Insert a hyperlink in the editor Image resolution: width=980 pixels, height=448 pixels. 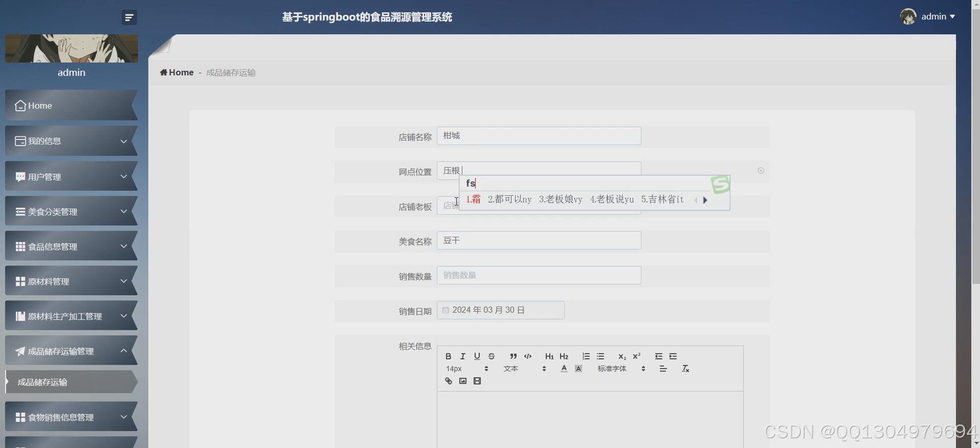coord(448,381)
